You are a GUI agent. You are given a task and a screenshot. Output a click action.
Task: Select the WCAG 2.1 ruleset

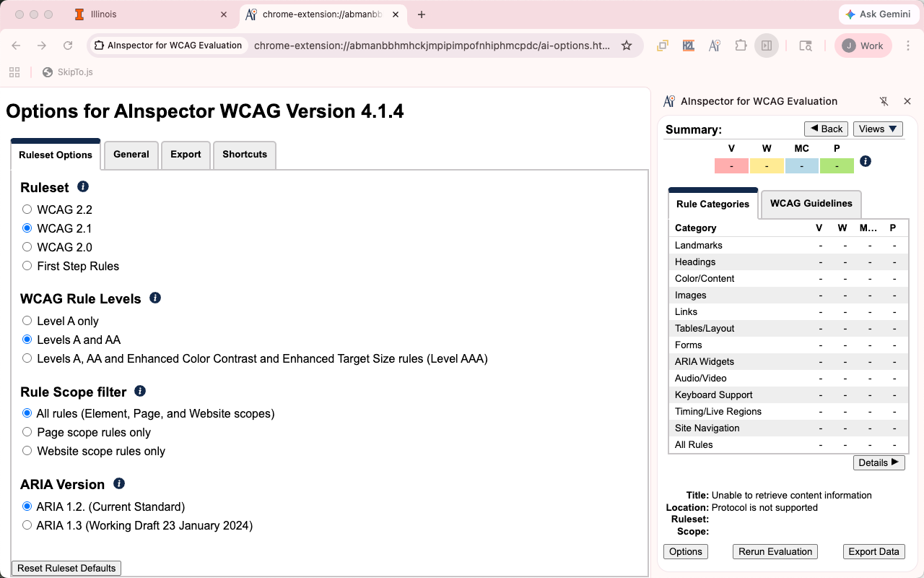point(27,228)
